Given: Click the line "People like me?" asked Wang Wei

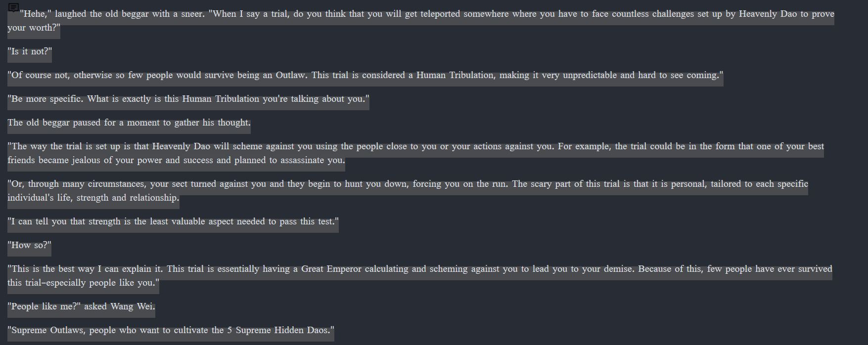Looking at the screenshot, I should pos(81,306).
